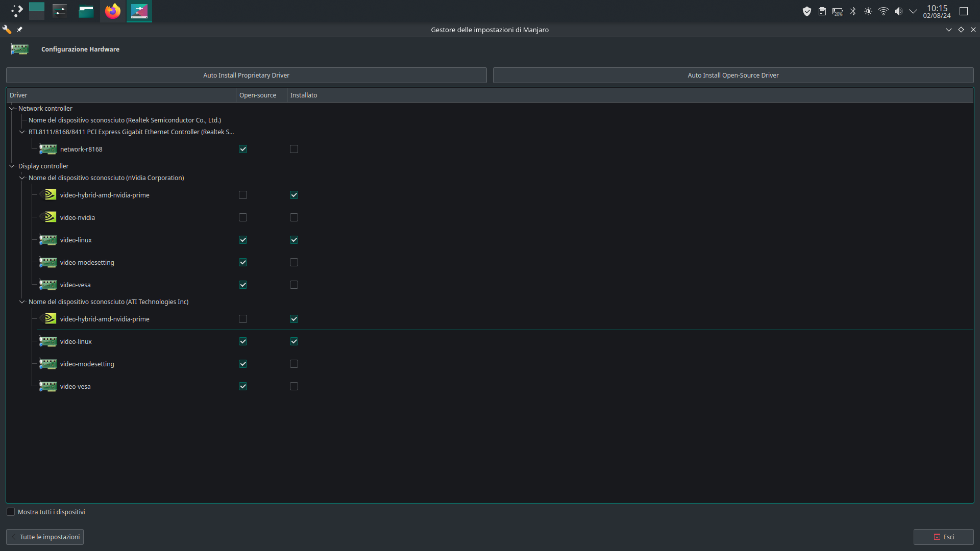Click the Auto Install Proprietary Driver button

(x=246, y=75)
